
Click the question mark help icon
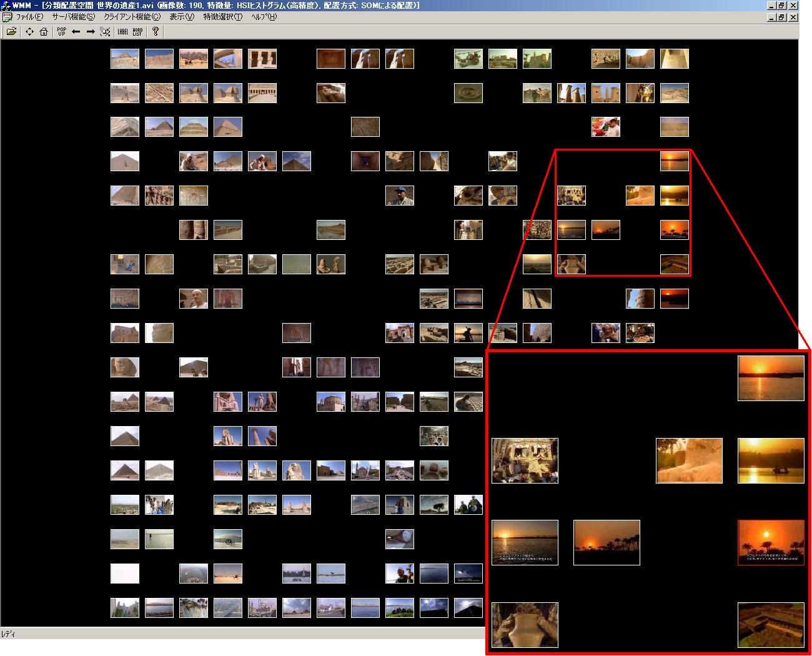156,31
